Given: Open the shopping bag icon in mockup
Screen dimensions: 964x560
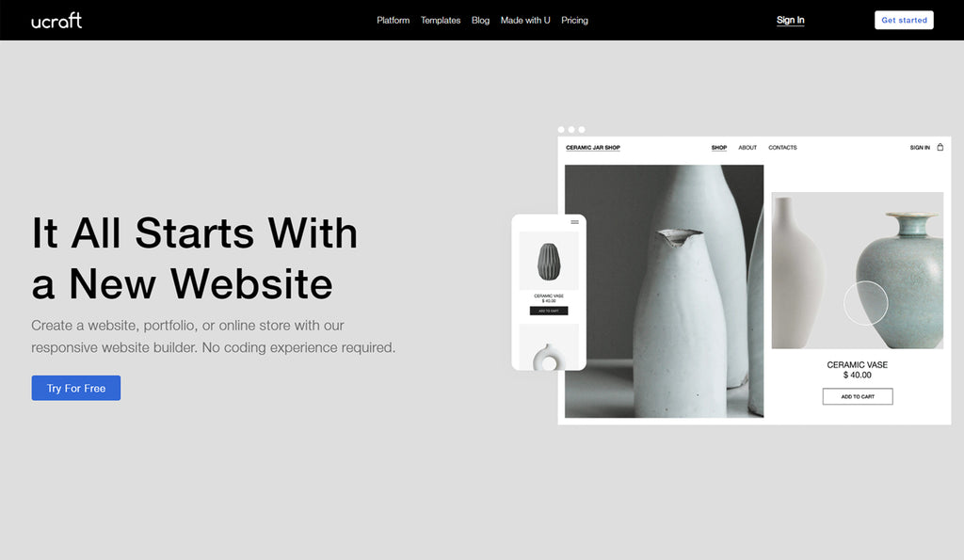Looking at the screenshot, I should (x=940, y=147).
